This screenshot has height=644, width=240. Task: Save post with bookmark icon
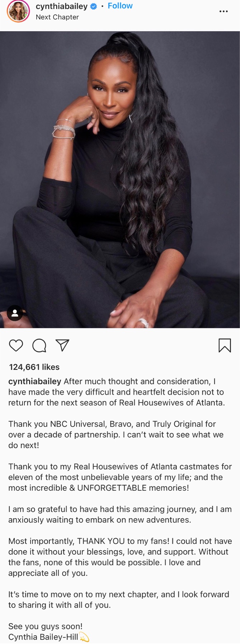pos(225,345)
